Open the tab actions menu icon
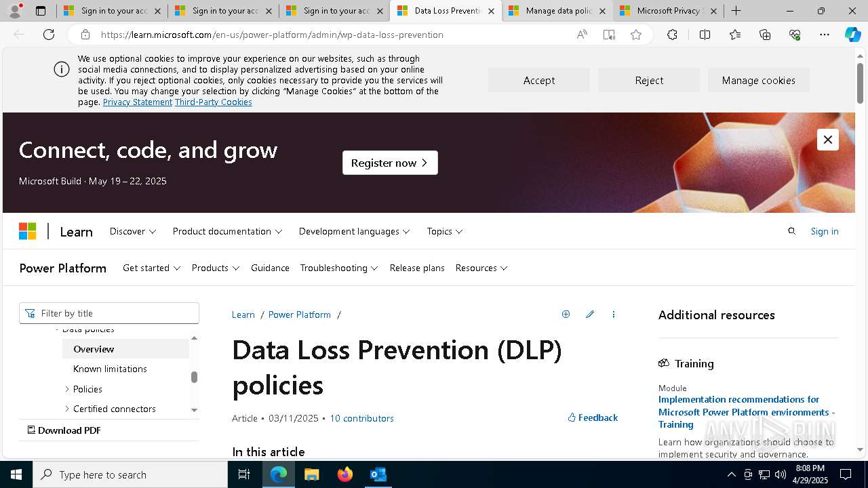Image resolution: width=868 pixels, height=488 pixels. pyautogui.click(x=41, y=11)
